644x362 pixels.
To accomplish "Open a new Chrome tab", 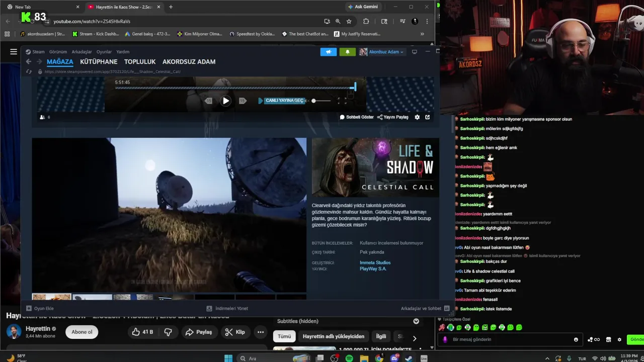I will click(x=171, y=7).
